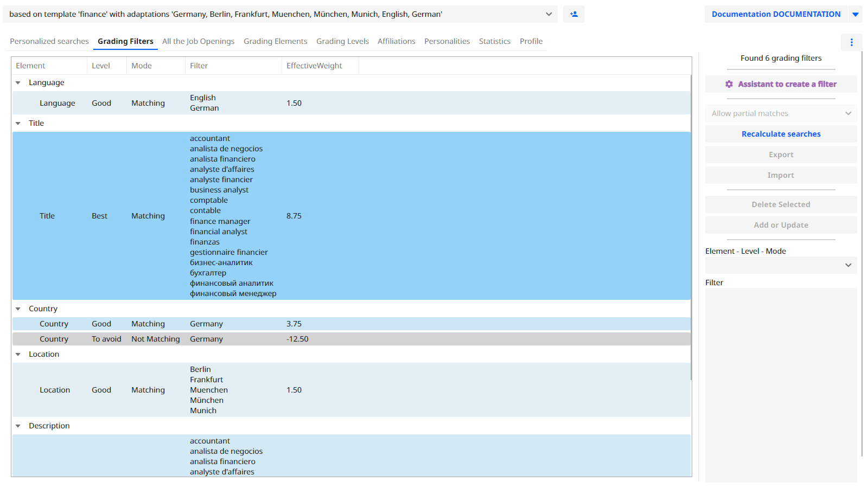Image resolution: width=868 pixels, height=488 pixels.
Task: Click the Recalculate searches button
Action: click(x=781, y=134)
